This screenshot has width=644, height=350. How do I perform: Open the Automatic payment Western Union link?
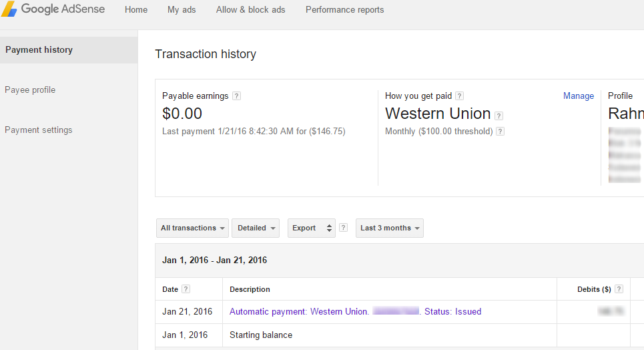point(298,312)
